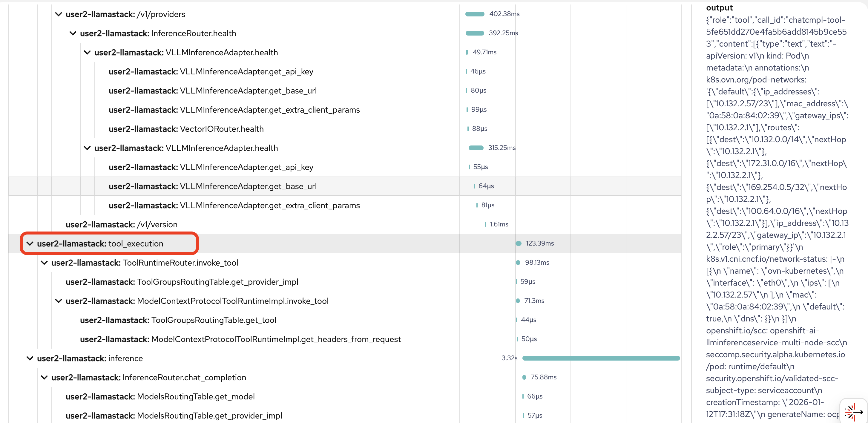Collapse InferenceRouter.chat_completion chevron
Image resolution: width=868 pixels, height=423 pixels.
[44, 378]
